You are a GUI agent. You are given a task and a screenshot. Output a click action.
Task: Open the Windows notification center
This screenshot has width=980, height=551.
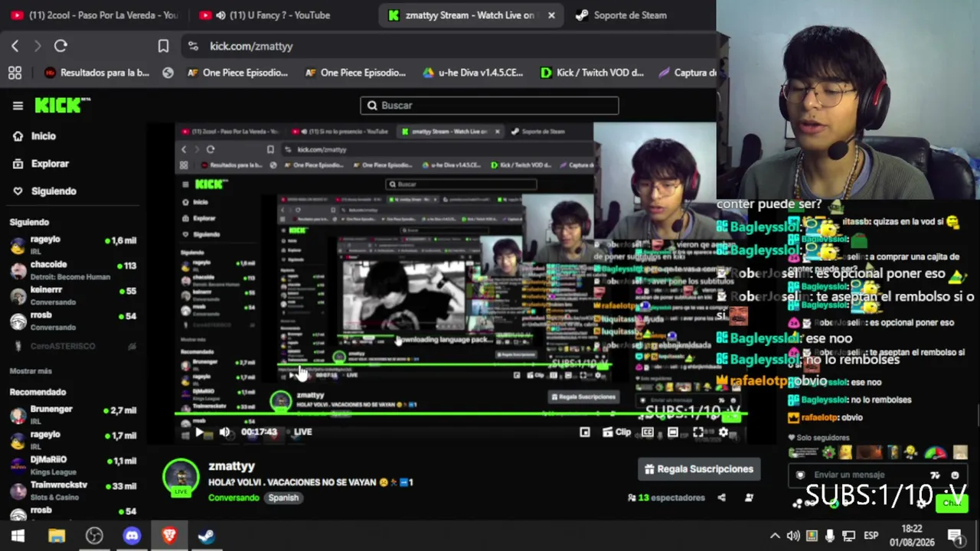[955, 536]
